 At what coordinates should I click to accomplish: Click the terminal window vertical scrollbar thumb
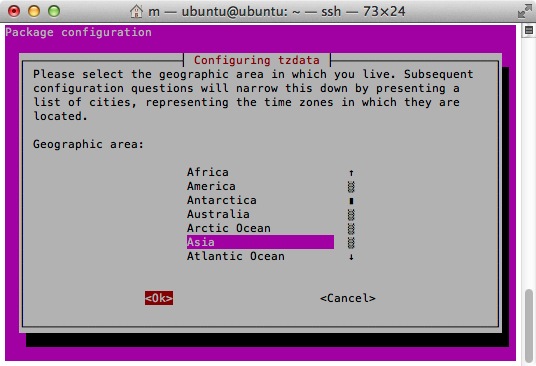(529, 326)
